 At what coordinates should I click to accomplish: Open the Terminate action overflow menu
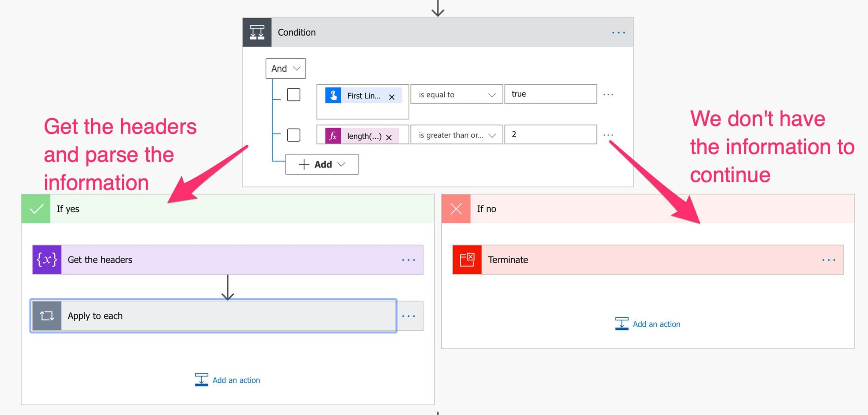828,259
